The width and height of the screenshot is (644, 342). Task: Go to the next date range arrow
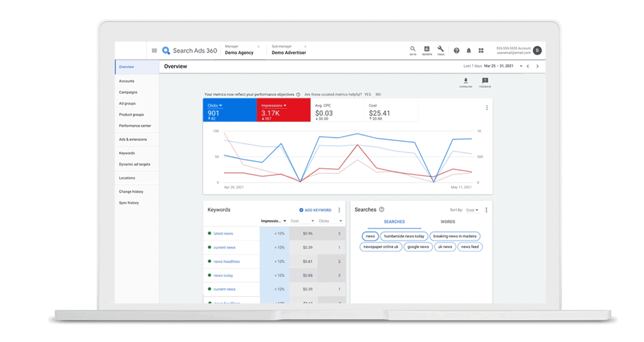pos(538,66)
